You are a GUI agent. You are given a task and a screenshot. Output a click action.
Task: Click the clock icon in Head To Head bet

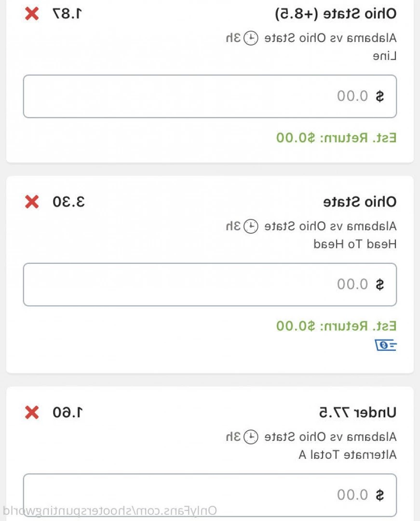coord(251,226)
